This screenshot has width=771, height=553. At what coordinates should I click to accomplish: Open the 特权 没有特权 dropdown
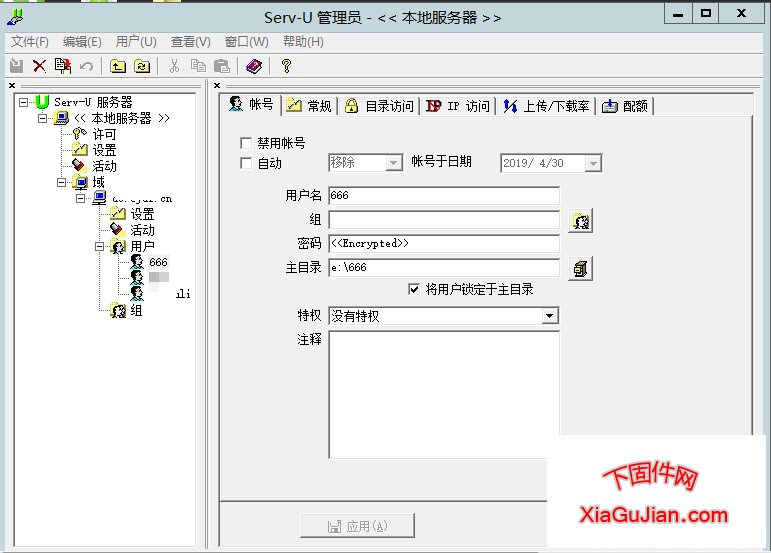(x=550, y=316)
